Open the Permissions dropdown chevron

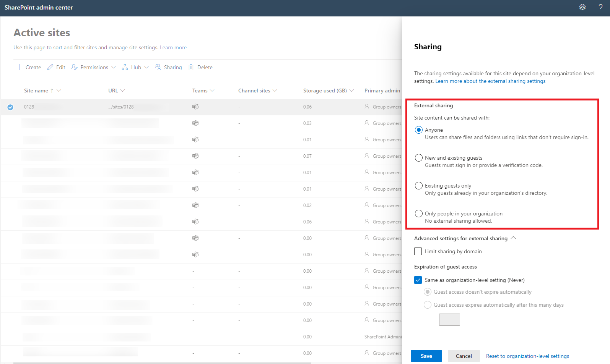[114, 67]
